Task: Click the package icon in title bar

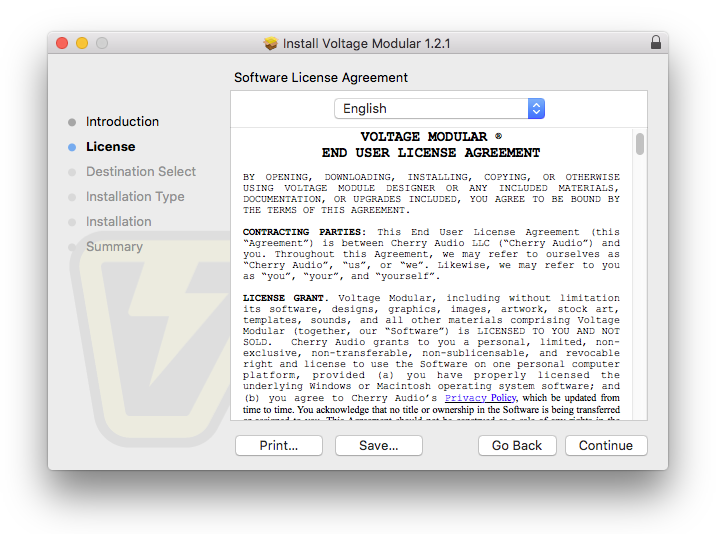Action: [x=270, y=43]
